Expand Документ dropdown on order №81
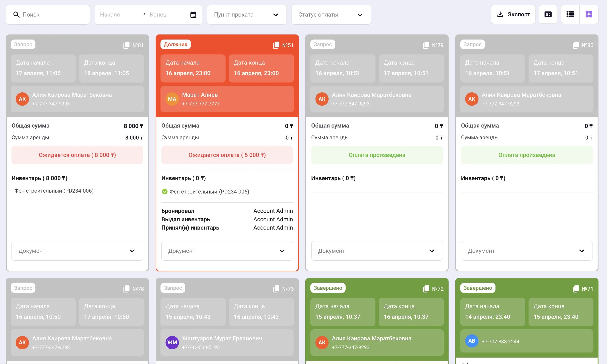This screenshot has width=607, height=364. coord(77,251)
